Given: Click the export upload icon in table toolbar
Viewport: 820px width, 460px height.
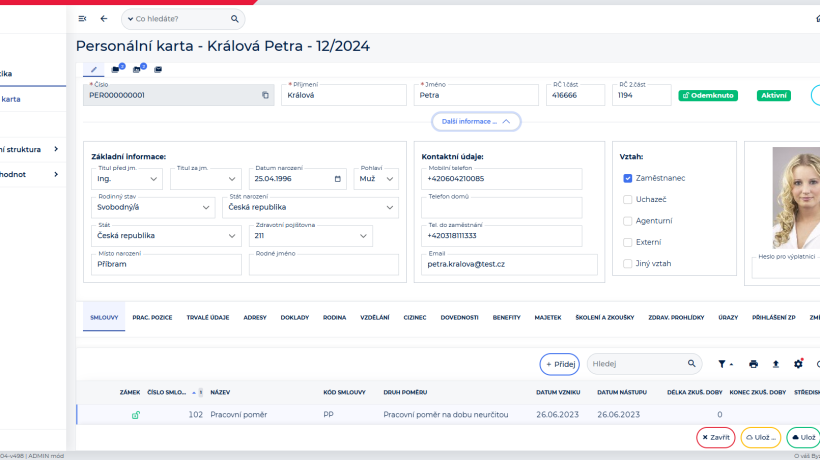Looking at the screenshot, I should click(775, 364).
